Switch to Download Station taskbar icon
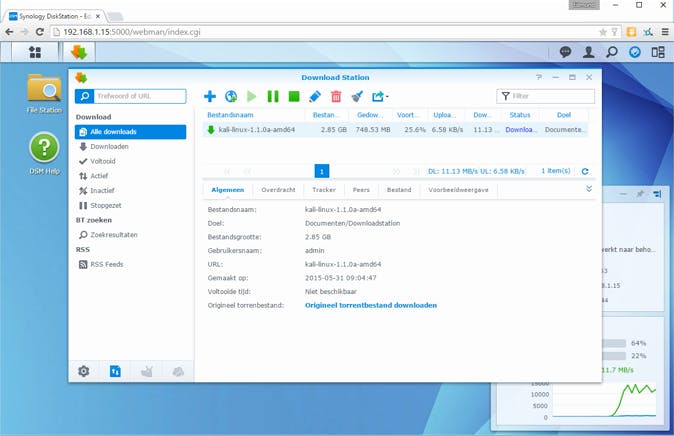674x436 pixels. (x=79, y=52)
